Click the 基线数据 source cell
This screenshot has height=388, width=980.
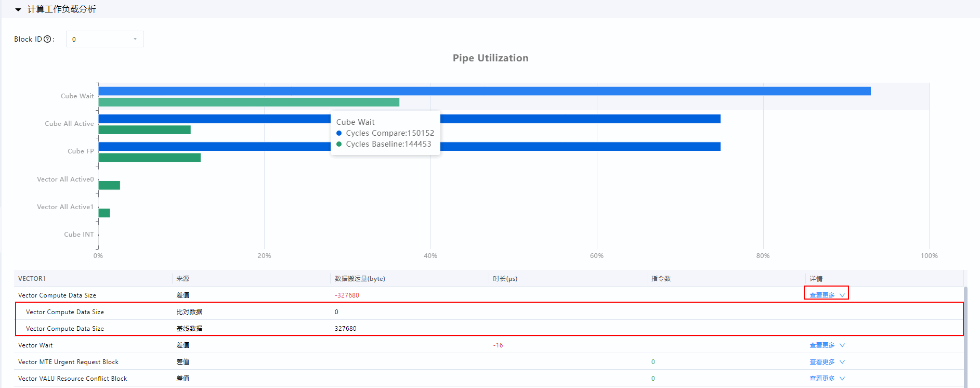[x=189, y=329]
